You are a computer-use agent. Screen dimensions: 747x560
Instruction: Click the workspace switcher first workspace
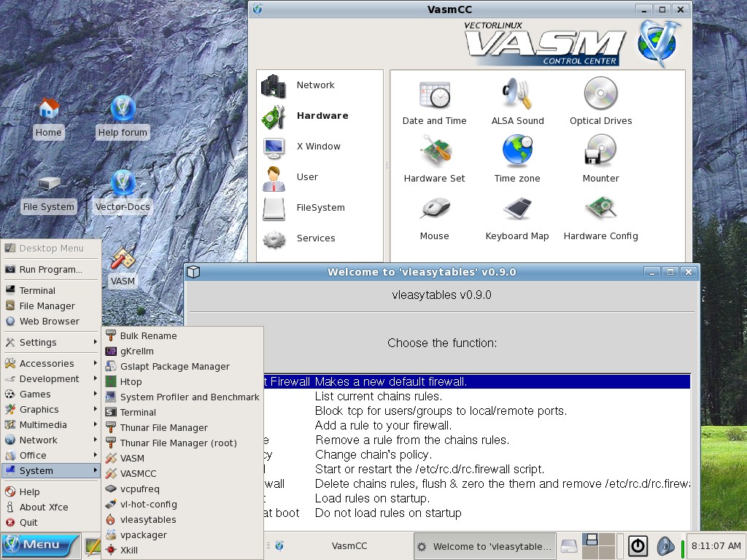click(x=591, y=540)
